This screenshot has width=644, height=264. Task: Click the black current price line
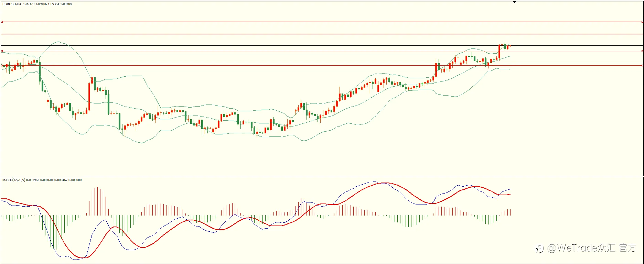click(322, 45)
